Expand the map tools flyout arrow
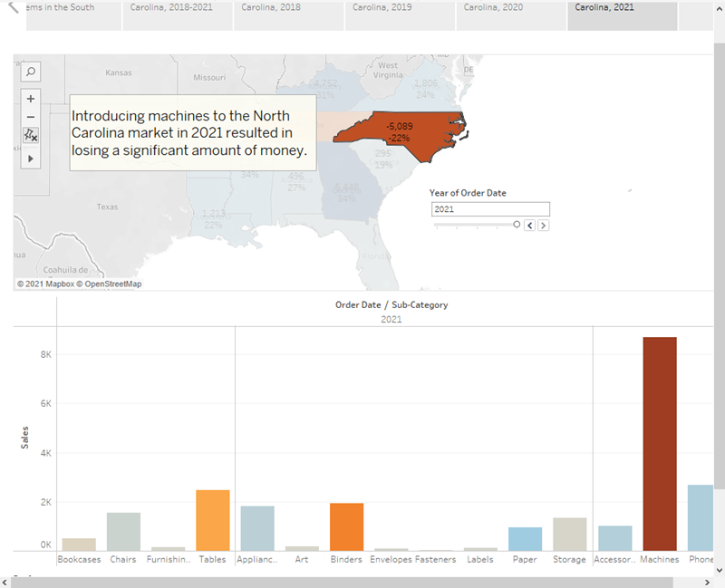725x588 pixels. [30, 159]
